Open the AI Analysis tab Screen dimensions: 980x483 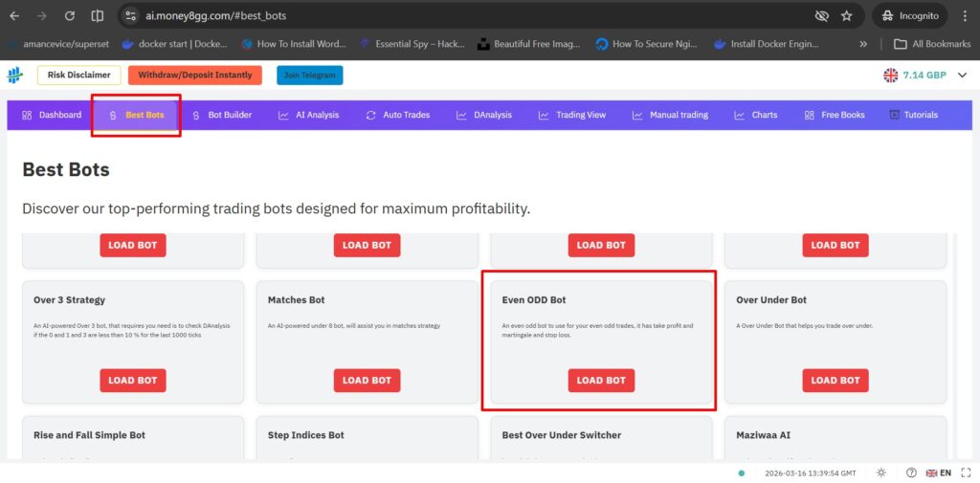(x=309, y=115)
